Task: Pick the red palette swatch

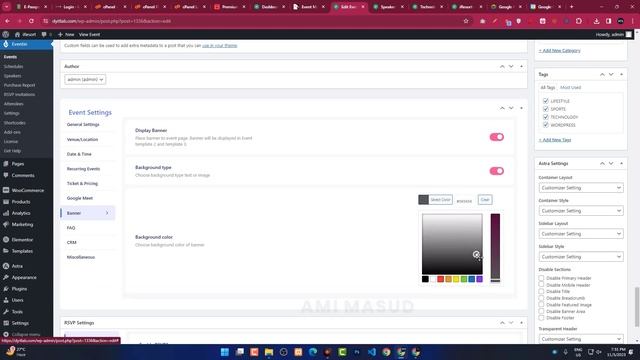Action: (x=440, y=279)
